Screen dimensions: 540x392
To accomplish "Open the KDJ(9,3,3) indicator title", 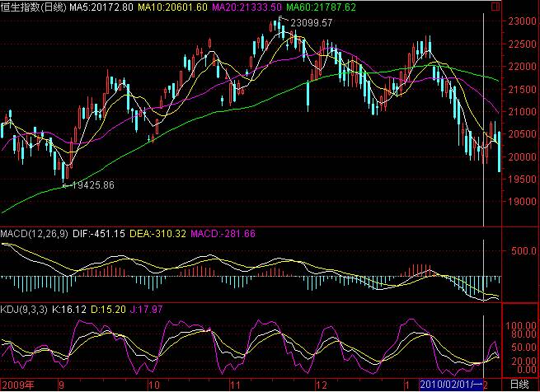I will 24,310.
